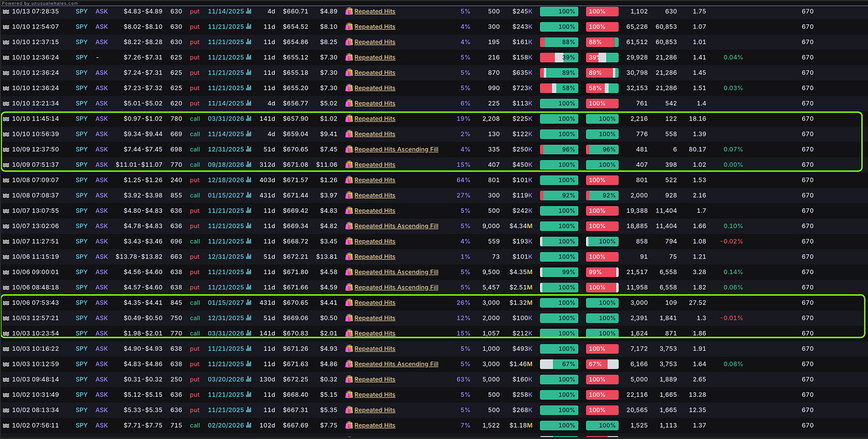Click the wave icon on the 10/07 11:27:51 row
The height and width of the screenshot is (439, 868).
(6, 241)
